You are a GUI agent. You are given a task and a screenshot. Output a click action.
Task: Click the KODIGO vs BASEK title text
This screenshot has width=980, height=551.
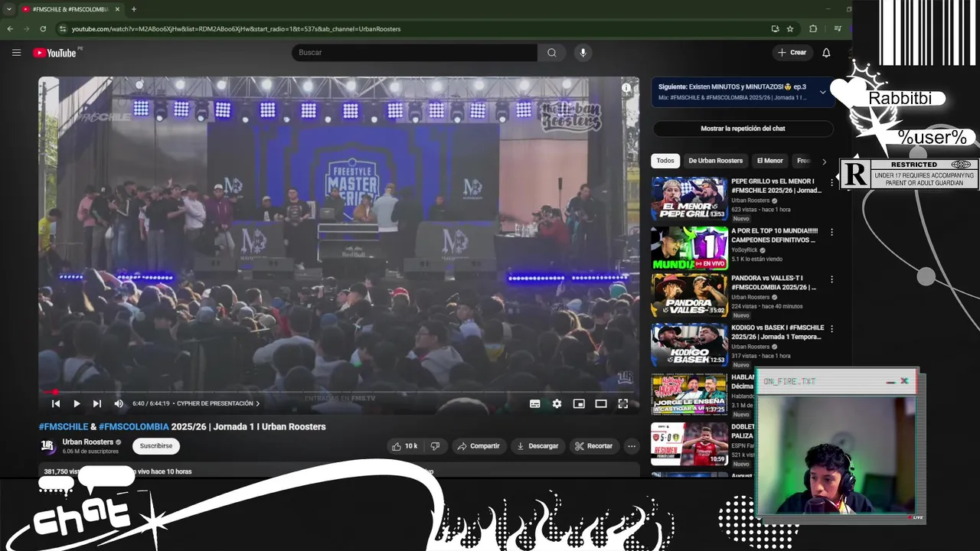click(x=777, y=331)
